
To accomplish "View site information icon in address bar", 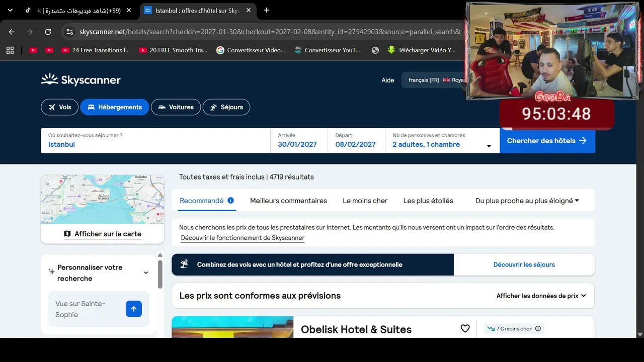I will 69,32.
